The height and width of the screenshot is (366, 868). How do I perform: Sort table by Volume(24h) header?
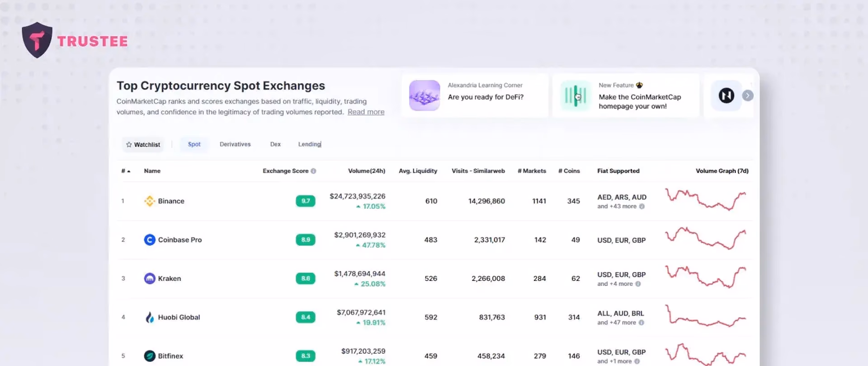367,171
